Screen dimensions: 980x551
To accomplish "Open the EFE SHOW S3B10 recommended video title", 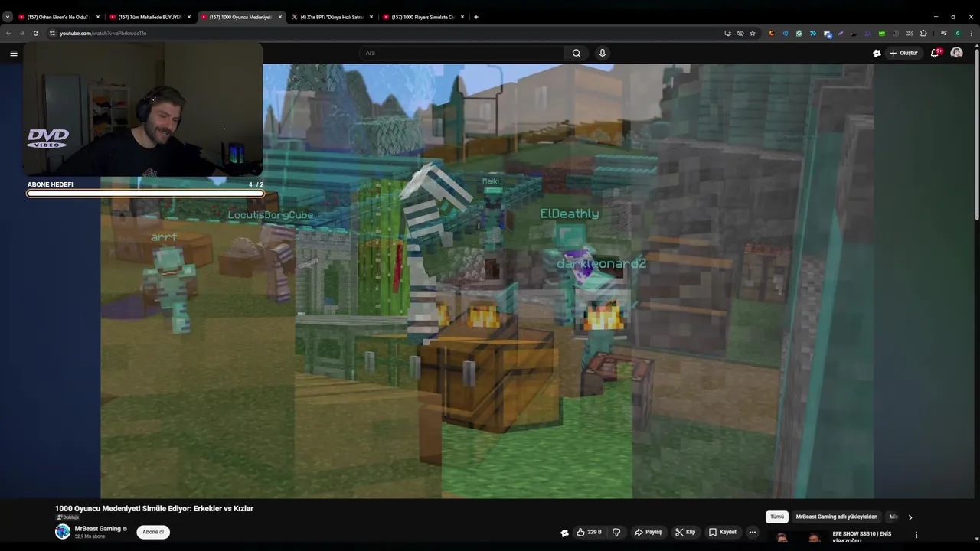I will [862, 536].
